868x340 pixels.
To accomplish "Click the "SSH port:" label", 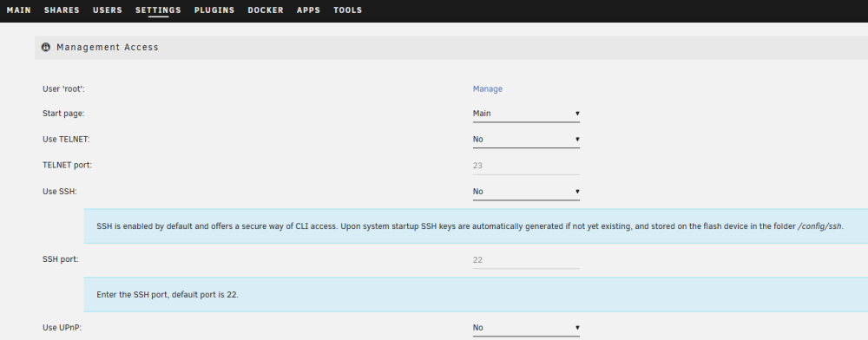I will [61, 258].
